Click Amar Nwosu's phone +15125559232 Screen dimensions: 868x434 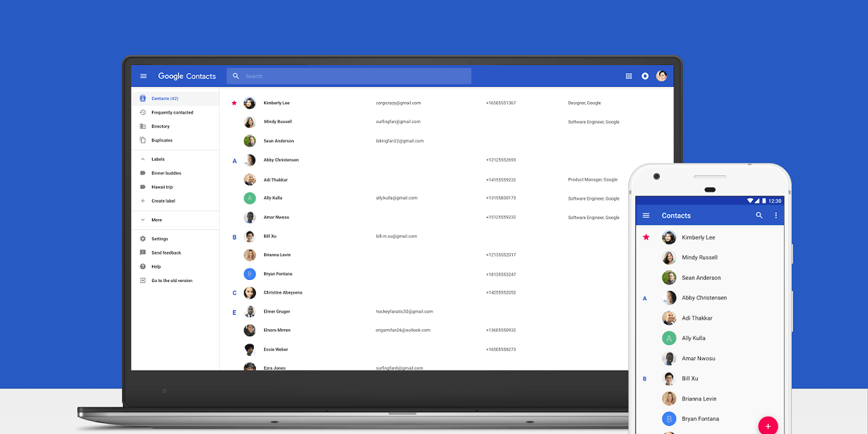[x=501, y=217]
